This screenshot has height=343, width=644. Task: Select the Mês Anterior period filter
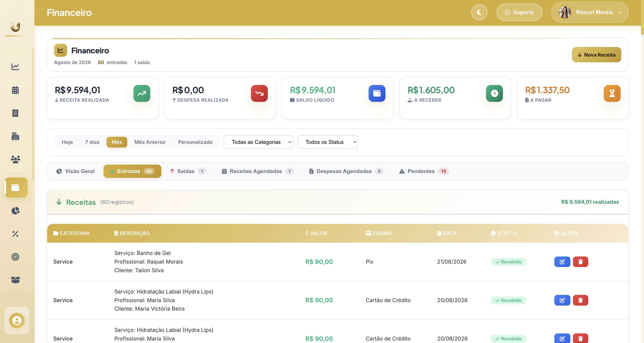[x=150, y=142]
